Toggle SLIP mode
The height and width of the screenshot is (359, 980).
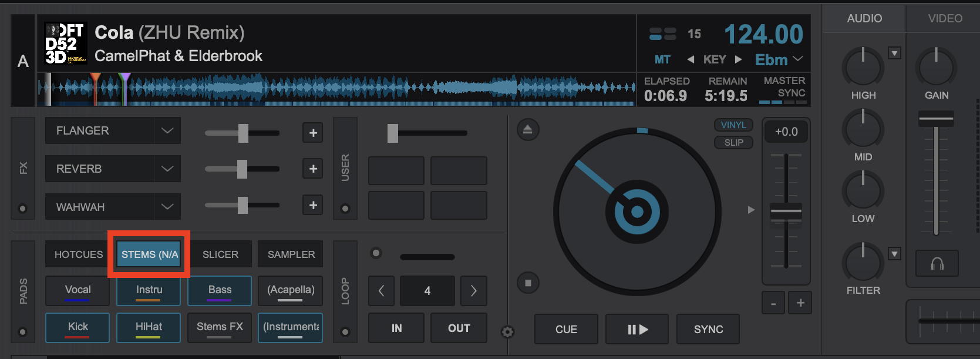tap(733, 143)
